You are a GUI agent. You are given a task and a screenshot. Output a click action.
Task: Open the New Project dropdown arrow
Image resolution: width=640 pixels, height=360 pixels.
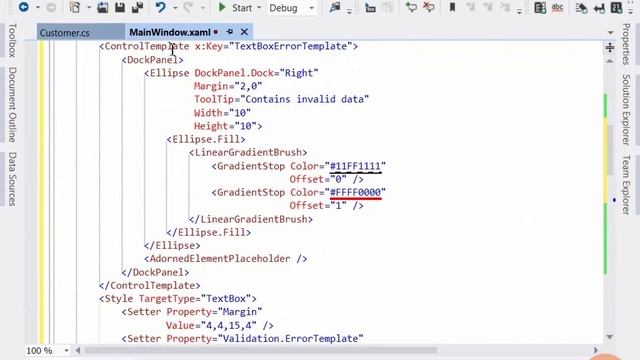(x=88, y=8)
